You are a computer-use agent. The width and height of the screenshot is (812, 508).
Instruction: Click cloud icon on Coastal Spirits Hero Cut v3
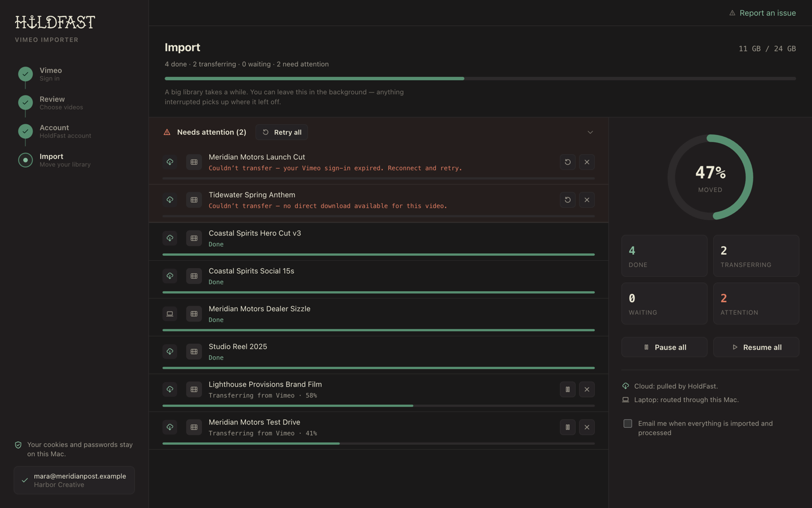pyautogui.click(x=170, y=238)
